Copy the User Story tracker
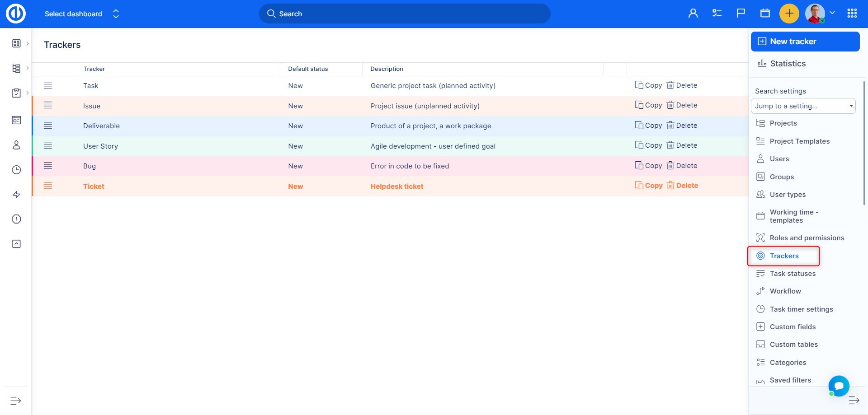Viewport: 868px width, 415px height. pos(648,146)
